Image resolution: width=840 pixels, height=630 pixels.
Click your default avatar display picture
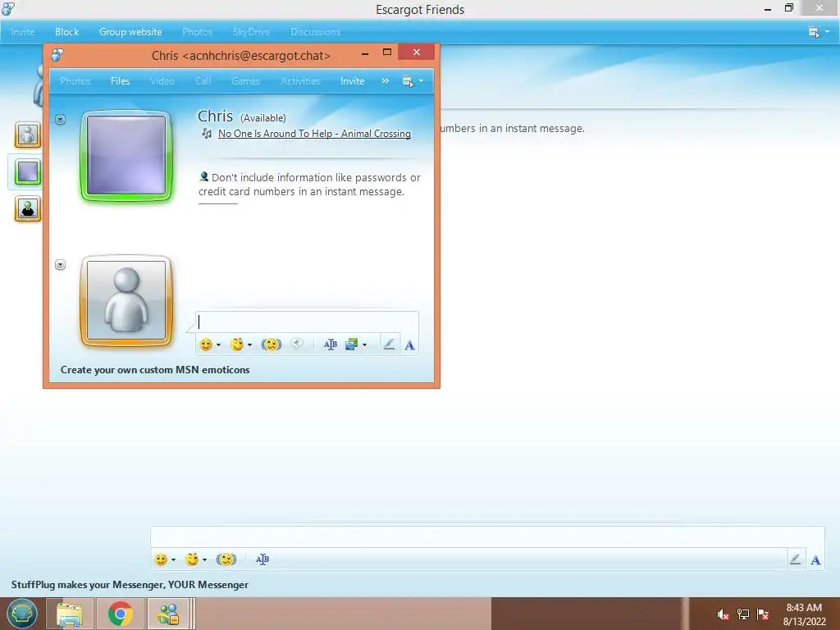point(126,300)
